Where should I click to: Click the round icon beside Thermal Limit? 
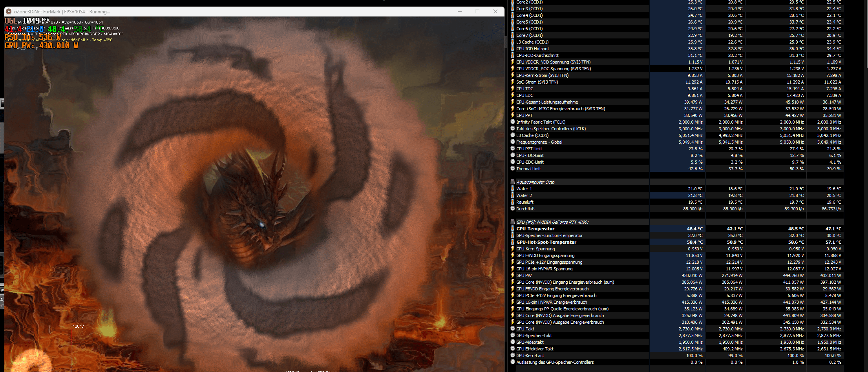512,169
